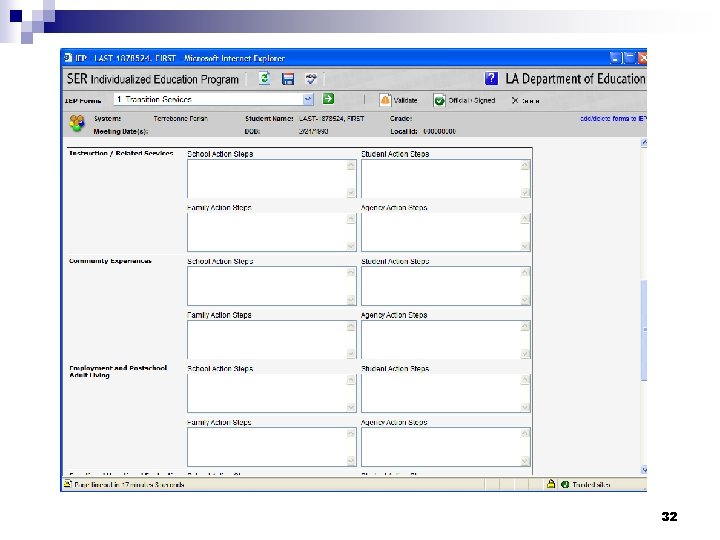Viewport: 720px width, 540px height.
Task: Click up arrow in Employment Agency Action Steps box
Action: pos(525,433)
